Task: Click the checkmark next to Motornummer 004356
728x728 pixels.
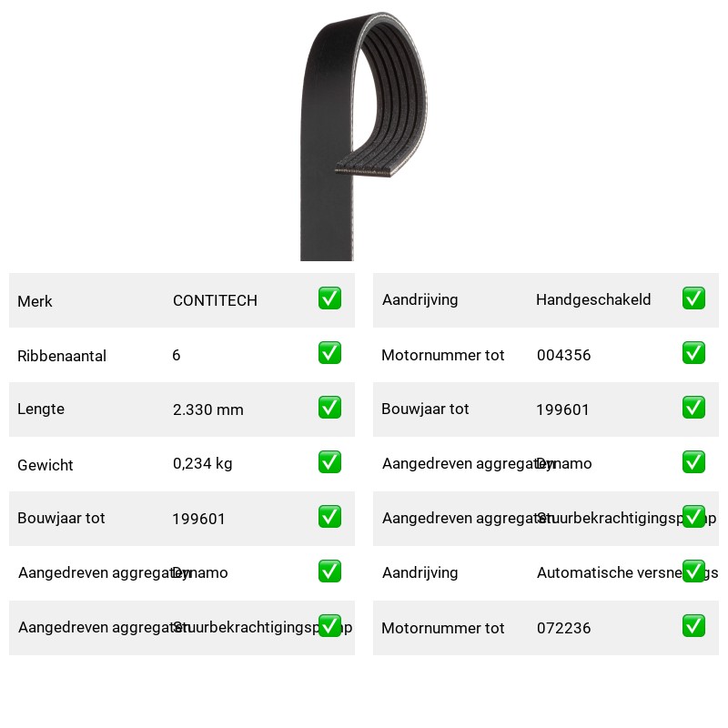Action: click(693, 353)
